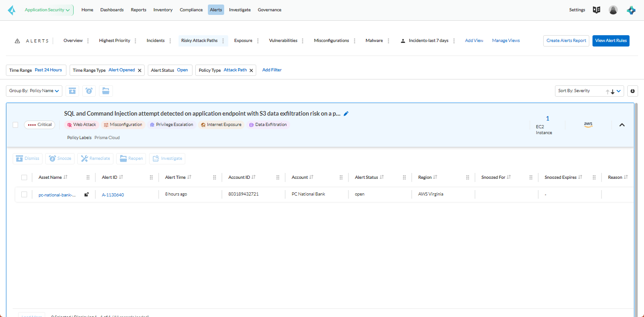
Task: Open the Group By Policy Name dropdown
Action: coord(34,91)
